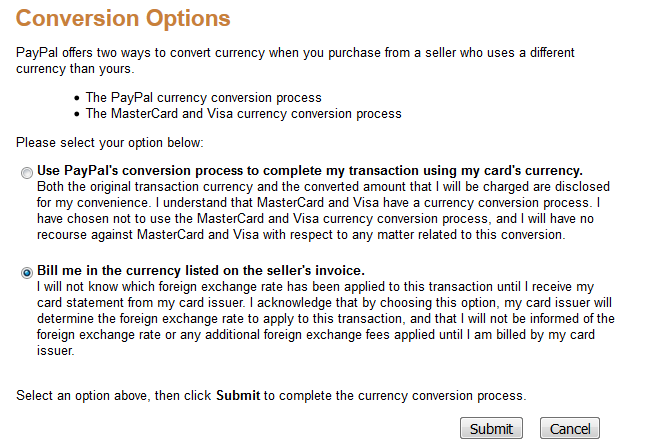
Task: Click the bold word Submit in the instruction line
Action: click(238, 396)
